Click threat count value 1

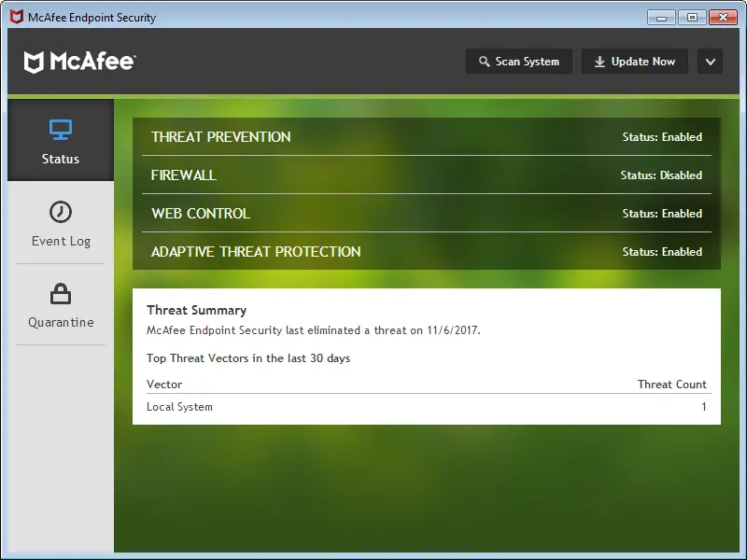coord(704,407)
